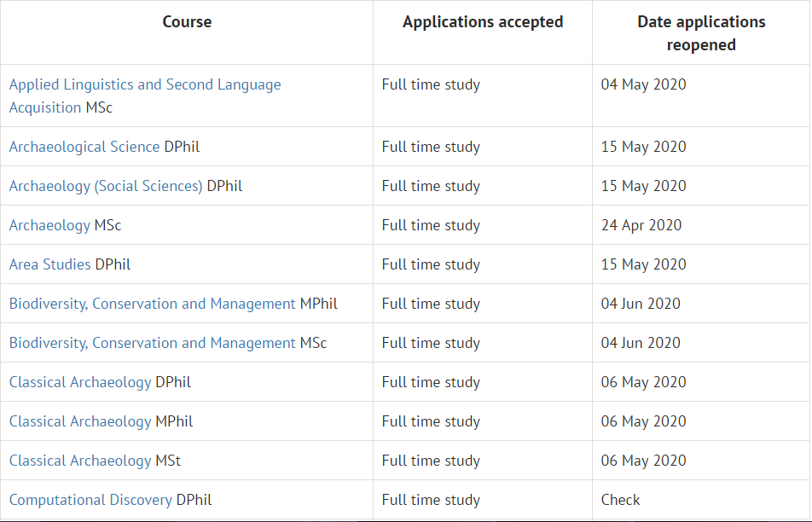Open the Archaeological Science DPhil course link
812x522 pixels.
point(84,147)
